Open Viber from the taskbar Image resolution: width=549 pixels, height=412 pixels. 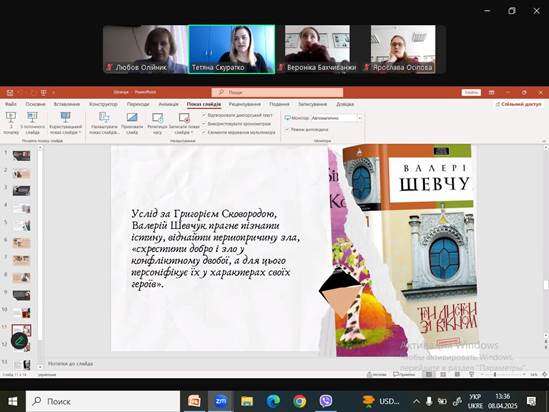coord(326,401)
